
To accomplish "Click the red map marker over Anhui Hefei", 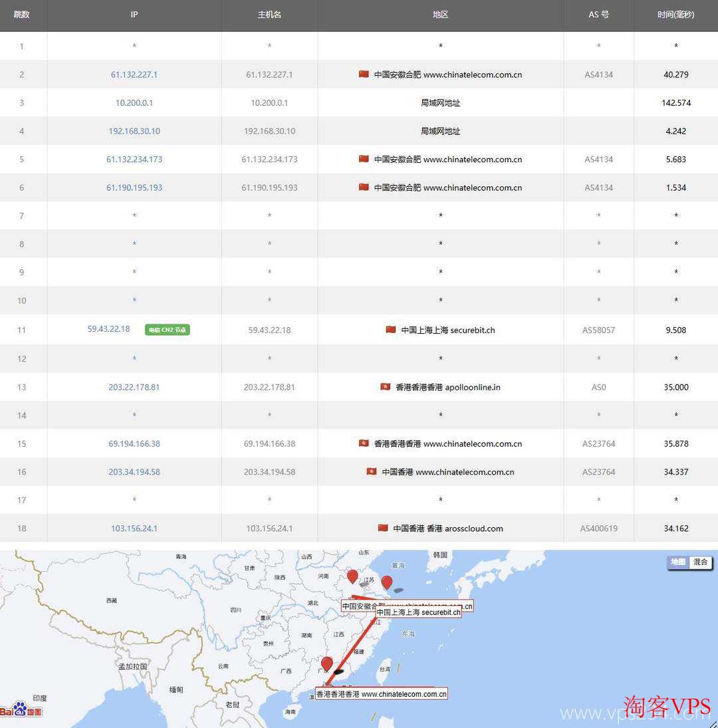I will [x=353, y=576].
